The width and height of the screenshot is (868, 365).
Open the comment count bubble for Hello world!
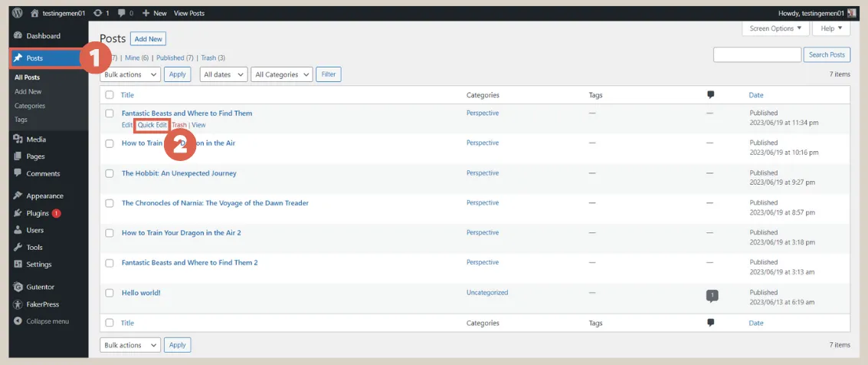click(x=712, y=296)
